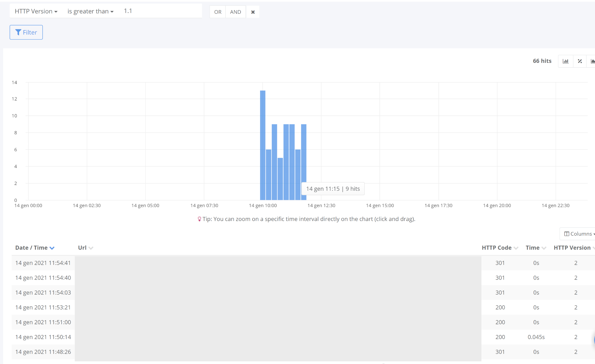595x364 pixels.
Task: Remove the filter condition with X
Action: coord(253,12)
